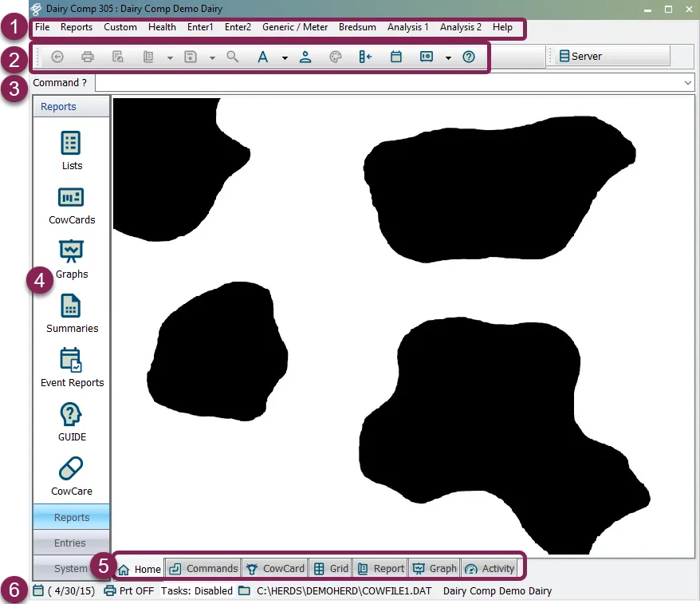Click the folder icon in status bar

(x=244, y=590)
